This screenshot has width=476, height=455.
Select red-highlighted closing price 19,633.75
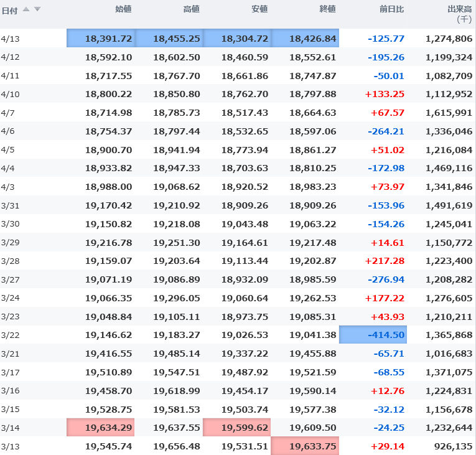[306, 446]
